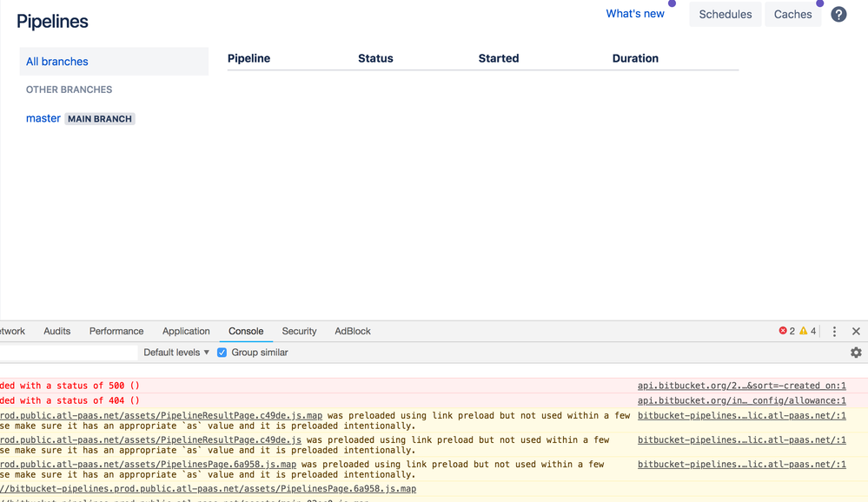Open the help question mark icon
Image resolution: width=868 pixels, height=502 pixels.
[838, 15]
